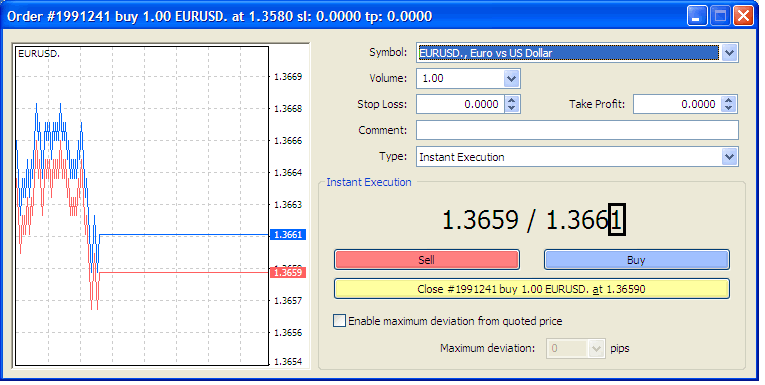Viewport: 765px width, 385px height.
Task: Click the Comment text field
Action: pyautogui.click(x=577, y=130)
